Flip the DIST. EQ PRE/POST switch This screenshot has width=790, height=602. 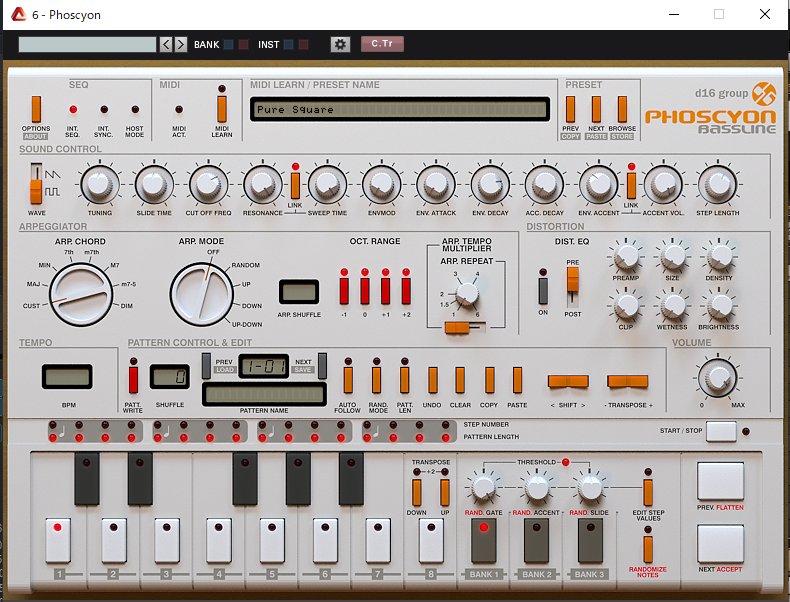573,287
